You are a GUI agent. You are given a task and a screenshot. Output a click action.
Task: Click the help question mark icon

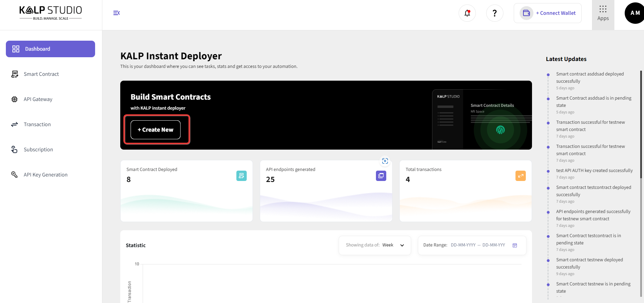point(494,13)
